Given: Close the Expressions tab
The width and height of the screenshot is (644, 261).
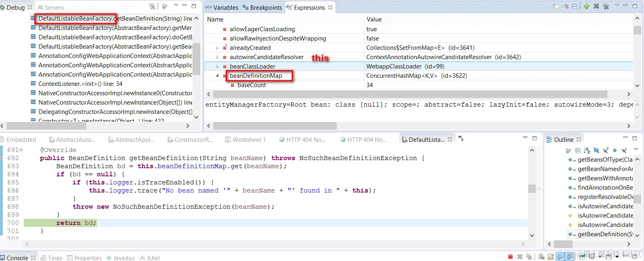Looking at the screenshot, I should click(330, 7).
